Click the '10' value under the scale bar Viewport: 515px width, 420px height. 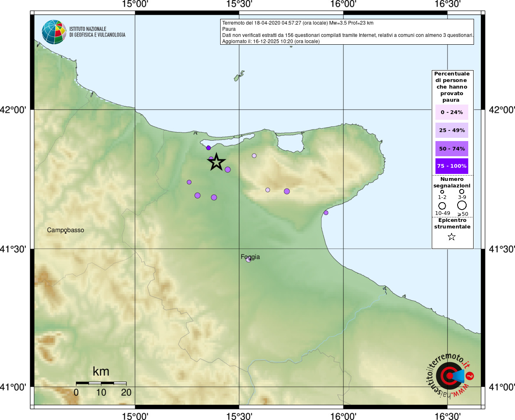[101, 393]
